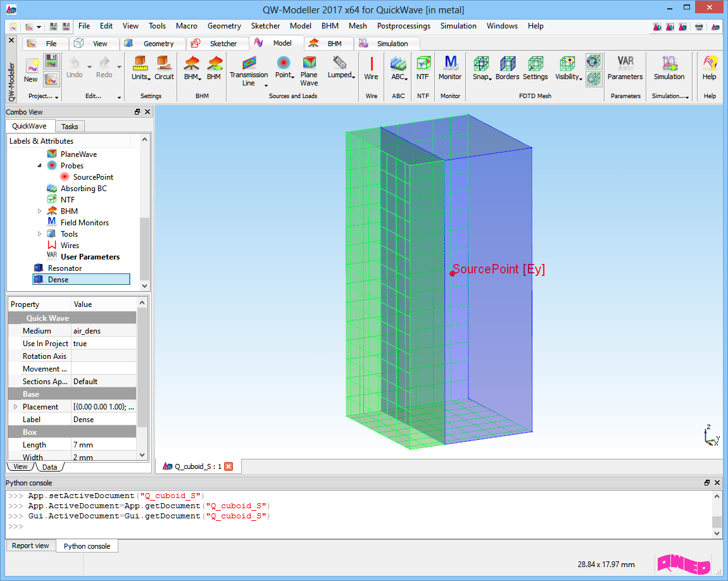This screenshot has width=728, height=581.
Task: Open FDTD mesh Settings
Action: click(x=536, y=68)
